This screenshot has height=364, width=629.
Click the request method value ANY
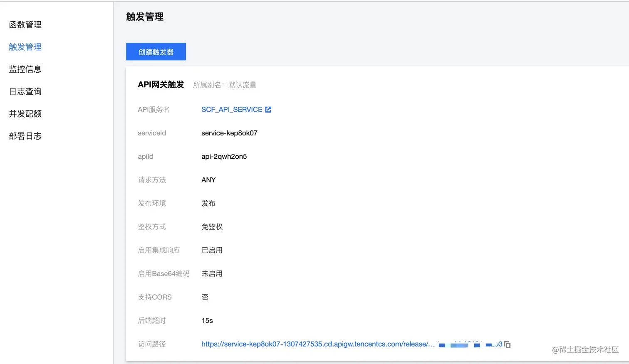pyautogui.click(x=208, y=180)
